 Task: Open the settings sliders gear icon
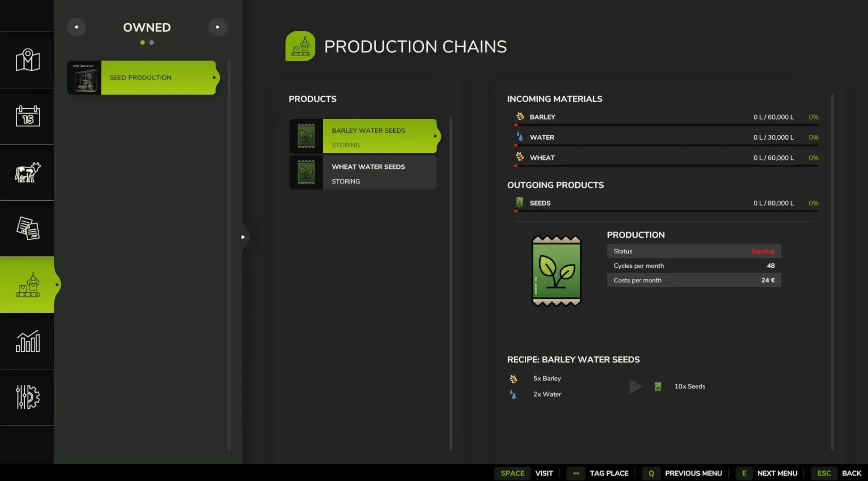coord(28,397)
